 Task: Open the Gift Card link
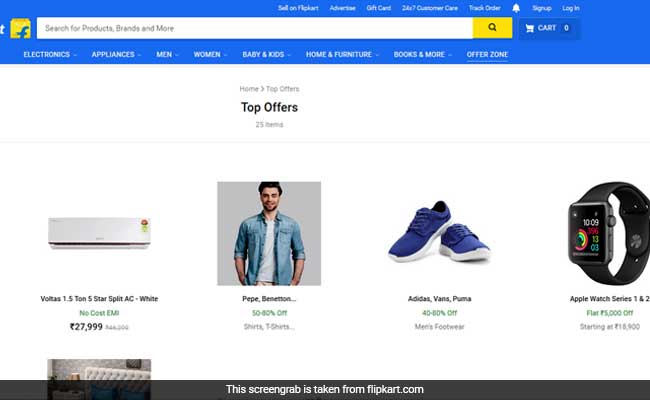(x=379, y=8)
